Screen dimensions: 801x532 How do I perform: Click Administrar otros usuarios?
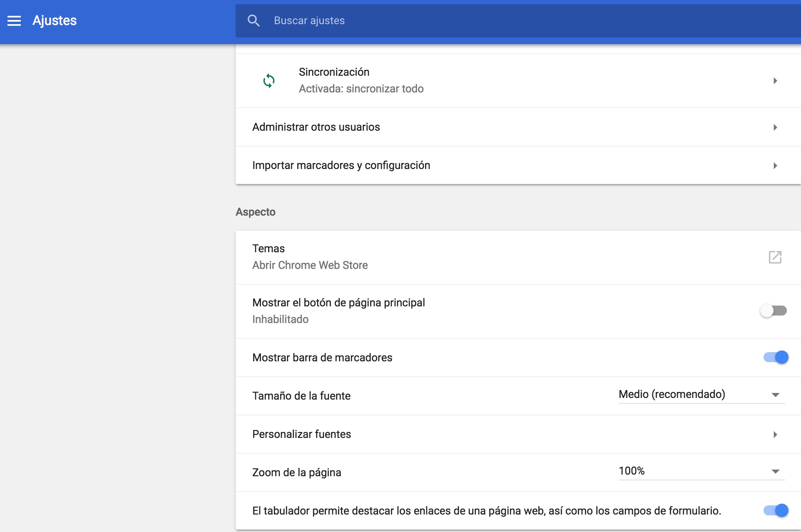pos(518,127)
